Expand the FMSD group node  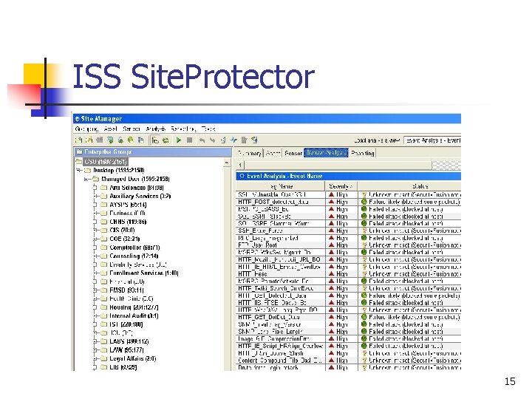point(95,290)
